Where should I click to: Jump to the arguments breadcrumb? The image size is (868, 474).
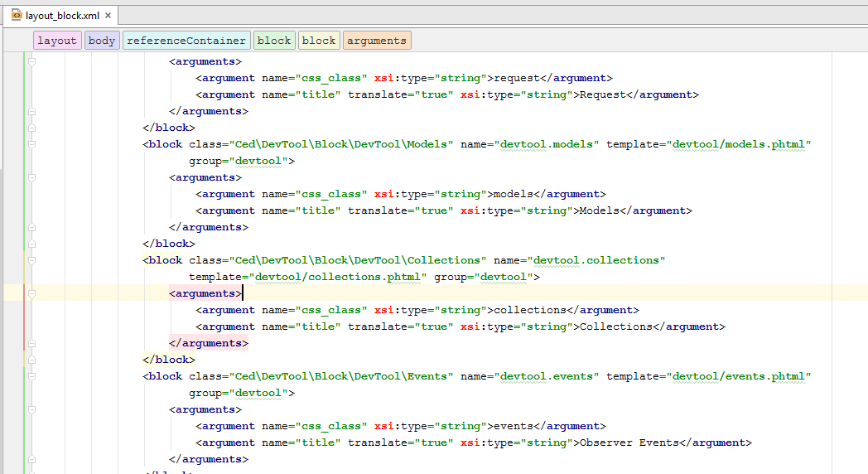pos(377,41)
